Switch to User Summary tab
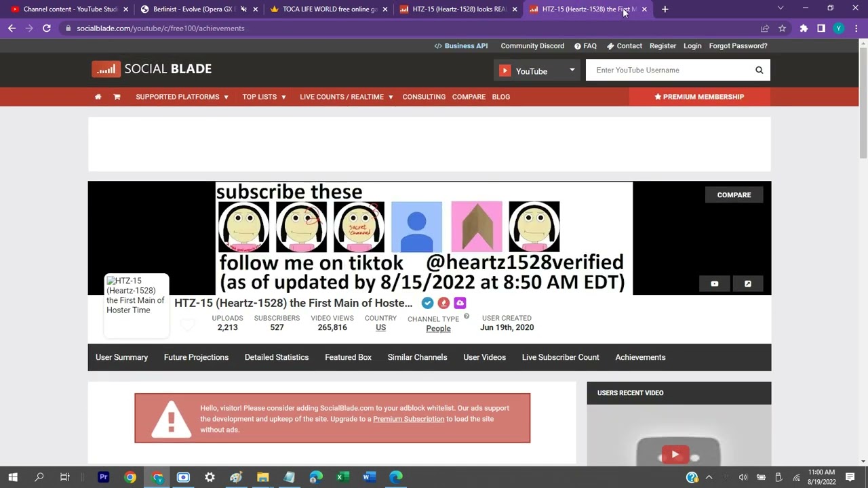Screen dimensions: 868x488 121,357
